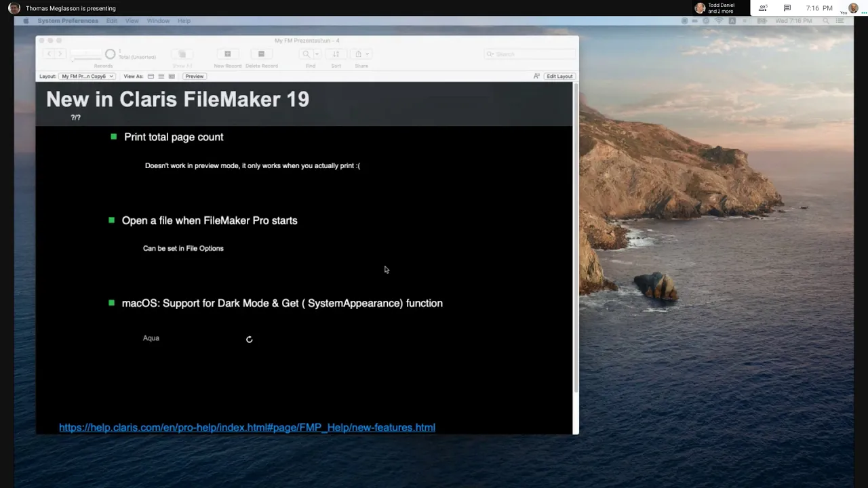Click the Find magnifier icon

coord(306,54)
